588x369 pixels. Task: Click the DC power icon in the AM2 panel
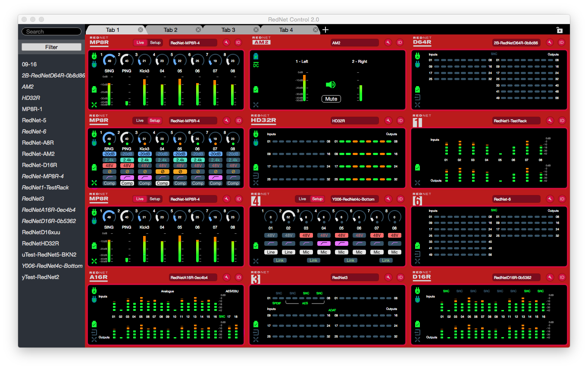click(256, 65)
